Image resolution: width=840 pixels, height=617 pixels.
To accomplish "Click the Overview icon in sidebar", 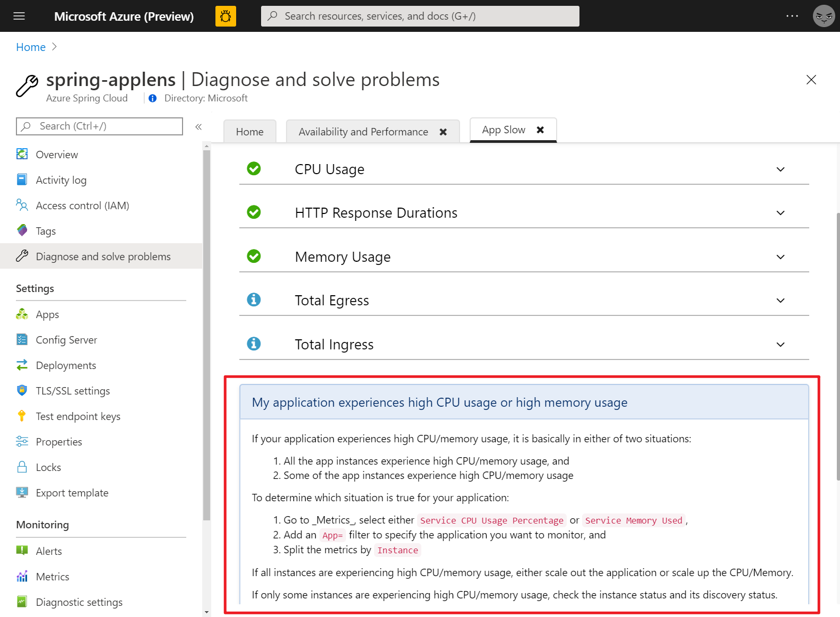I will coord(22,155).
